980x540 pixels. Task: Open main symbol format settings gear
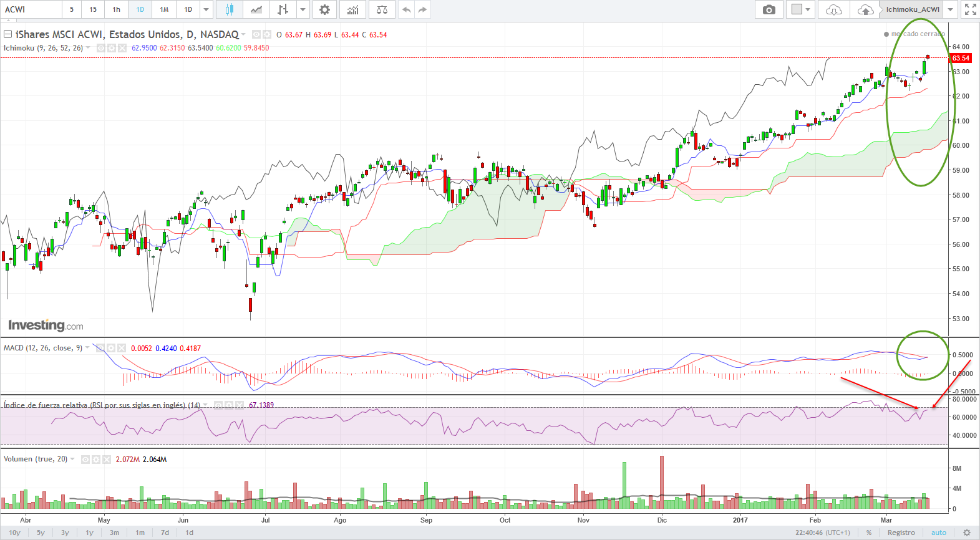click(x=267, y=35)
